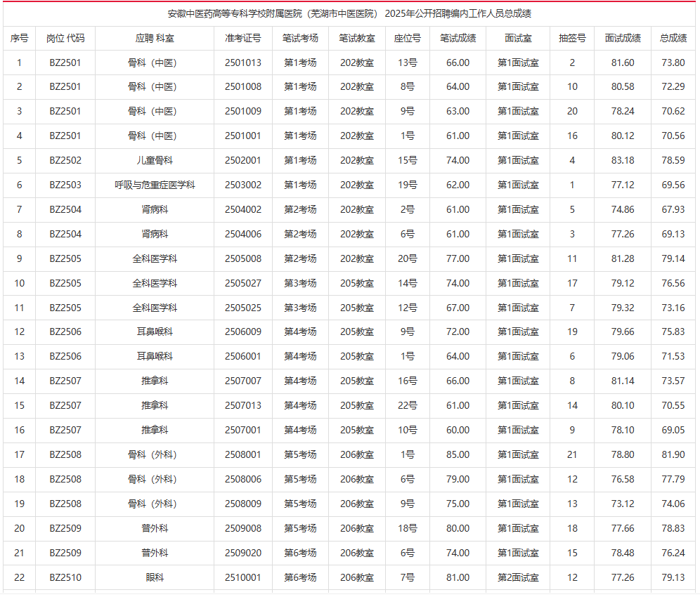Viewport: 700px width, 597px height.
Task: Select the 呼吸与危重症医学科 cell
Action: [155, 185]
